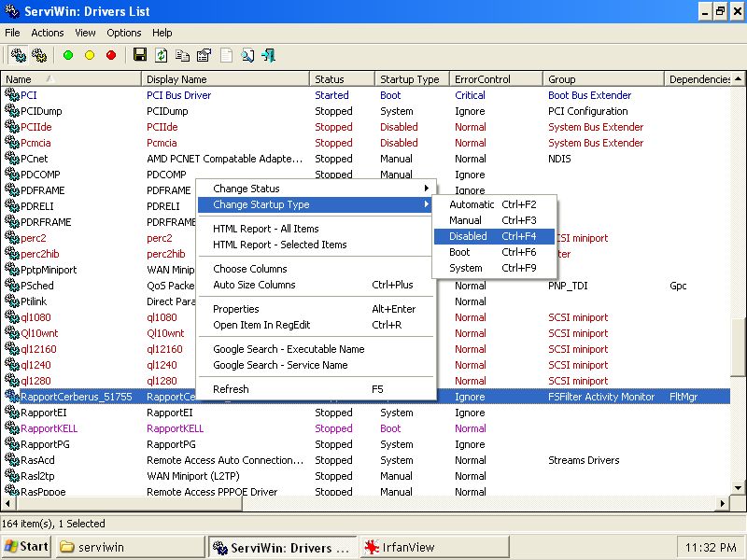Screen dimensions: 747x560
Task: Sort by the Name column header
Action: pyautogui.click(x=71, y=79)
